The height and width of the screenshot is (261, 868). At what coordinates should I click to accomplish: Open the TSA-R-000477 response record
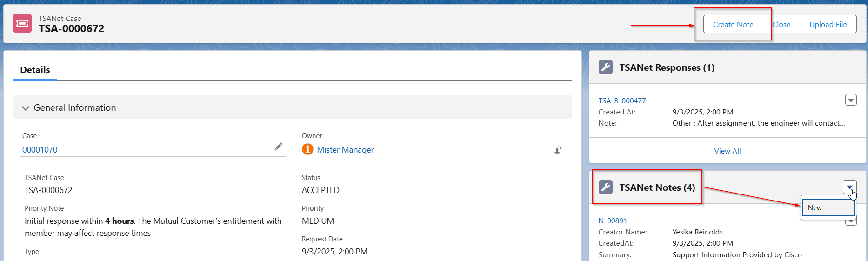point(622,100)
